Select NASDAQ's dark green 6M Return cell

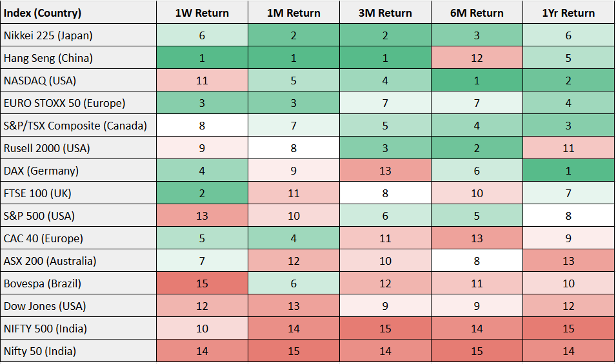point(477,81)
